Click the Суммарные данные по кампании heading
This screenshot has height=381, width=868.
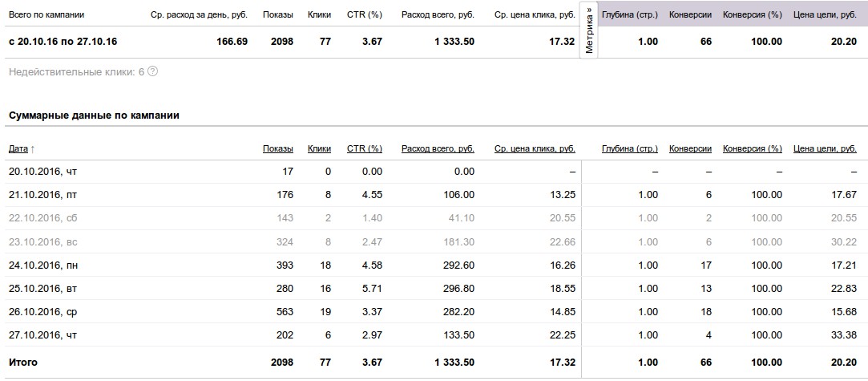point(94,116)
